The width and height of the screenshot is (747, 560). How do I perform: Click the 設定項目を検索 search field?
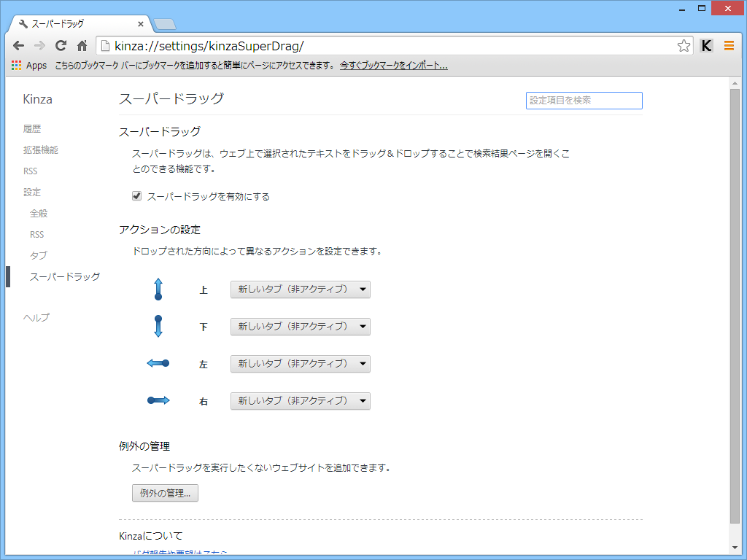point(584,101)
